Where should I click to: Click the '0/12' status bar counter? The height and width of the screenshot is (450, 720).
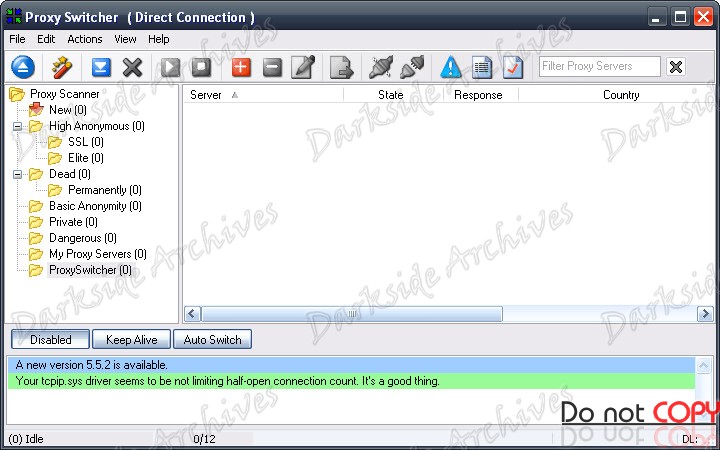click(204, 439)
